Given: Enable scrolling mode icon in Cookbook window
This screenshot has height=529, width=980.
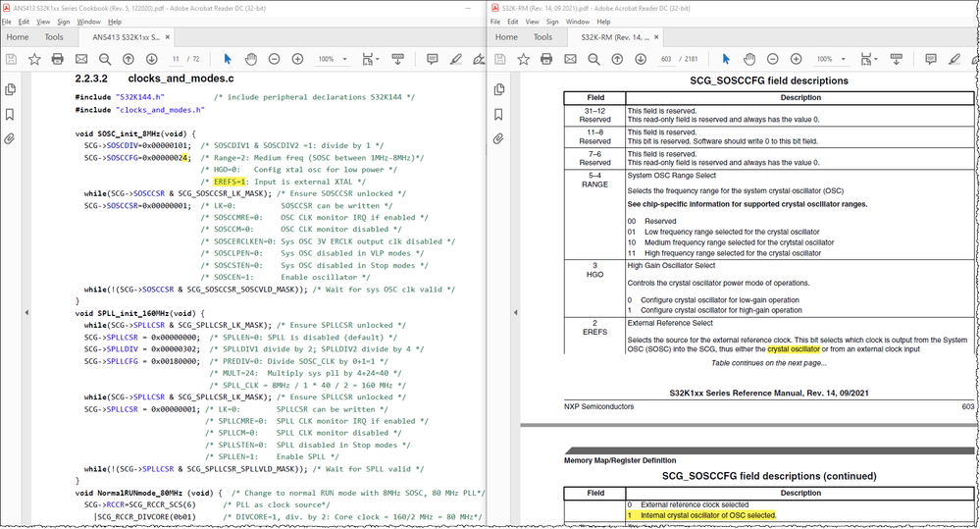Looking at the screenshot, I should pyautogui.click(x=397, y=59).
